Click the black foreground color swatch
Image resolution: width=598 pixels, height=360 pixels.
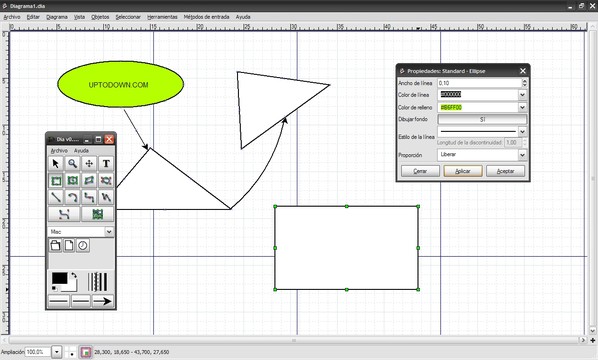click(59, 278)
